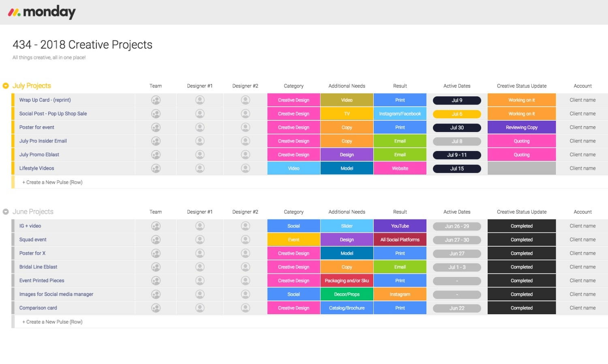
Task: Change Decor/Props need on Images for Social row
Action: [x=347, y=294]
